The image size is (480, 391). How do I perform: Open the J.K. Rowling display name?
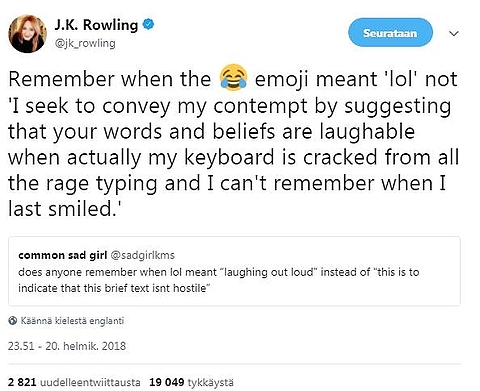click(96, 25)
